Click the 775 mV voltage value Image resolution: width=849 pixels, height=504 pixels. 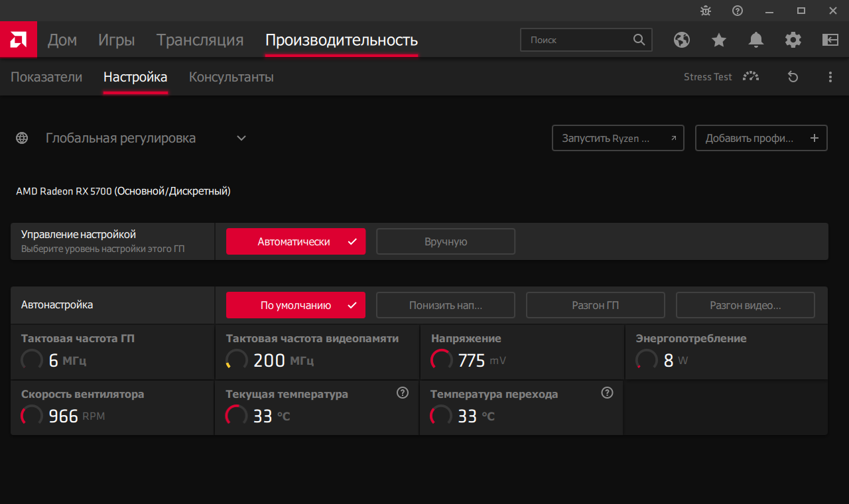coord(482,360)
